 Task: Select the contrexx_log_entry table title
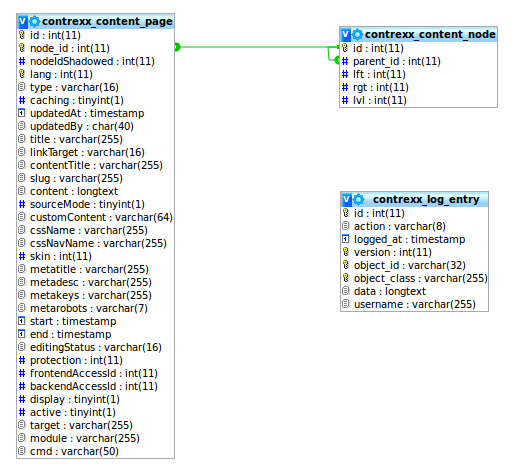point(426,200)
